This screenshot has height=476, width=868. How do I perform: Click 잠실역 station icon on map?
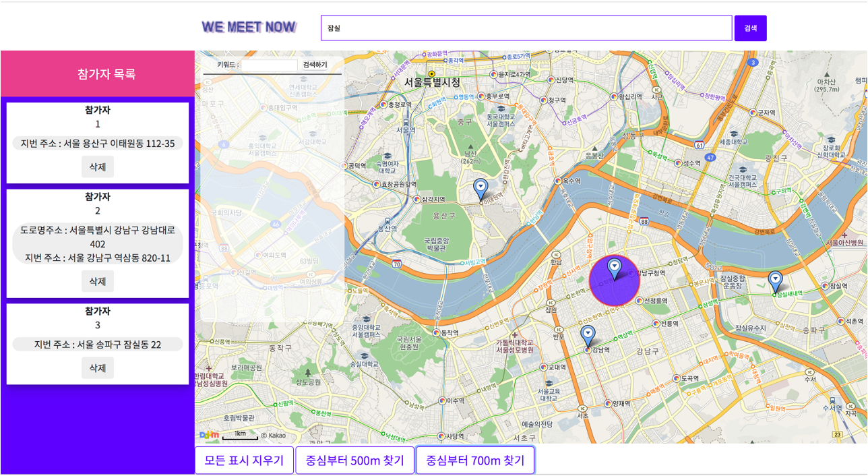[825, 286]
